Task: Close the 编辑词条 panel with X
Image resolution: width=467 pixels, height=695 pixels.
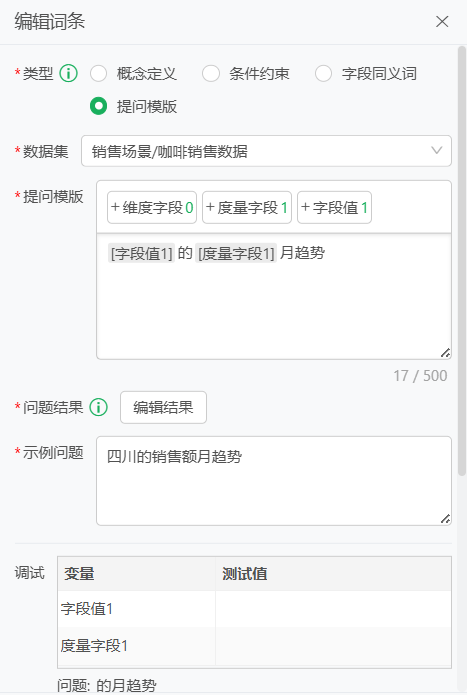Action: click(x=442, y=21)
